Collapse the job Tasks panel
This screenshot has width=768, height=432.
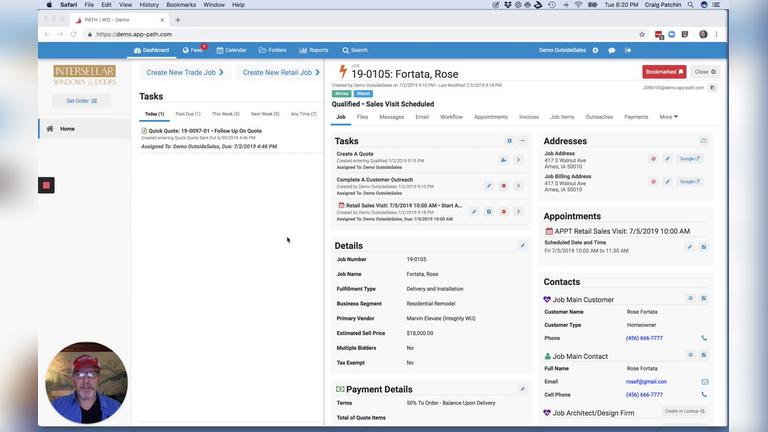point(523,141)
